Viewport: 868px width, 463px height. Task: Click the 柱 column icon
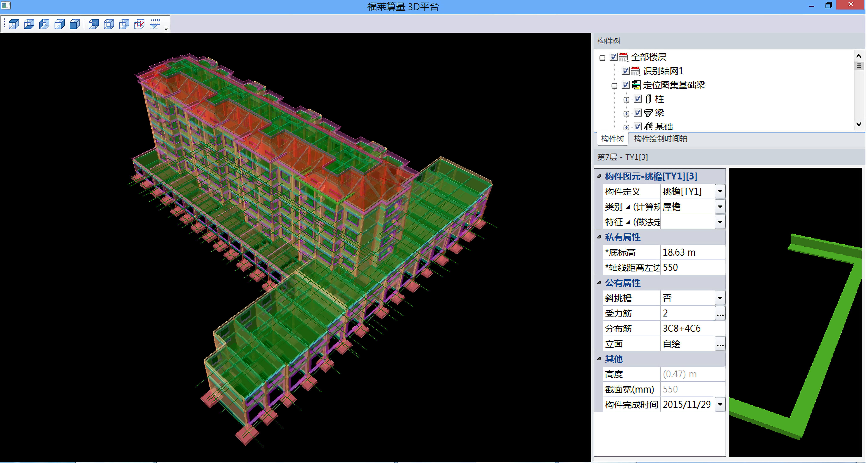pos(648,99)
